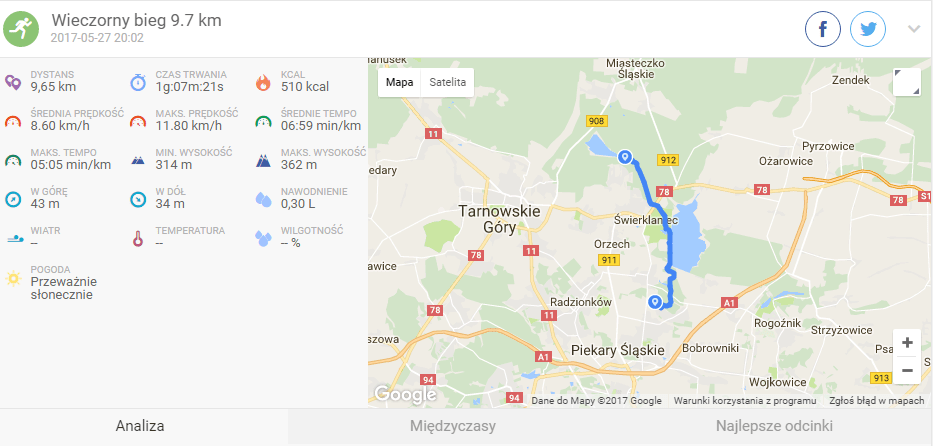Share the run on Facebook
Screen dimensions: 933x446
point(823,29)
